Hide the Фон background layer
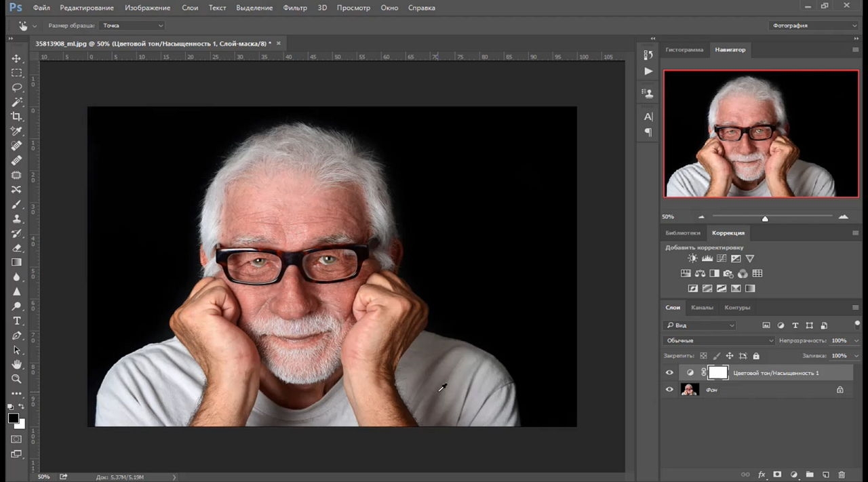Image resolution: width=868 pixels, height=482 pixels. [669, 389]
